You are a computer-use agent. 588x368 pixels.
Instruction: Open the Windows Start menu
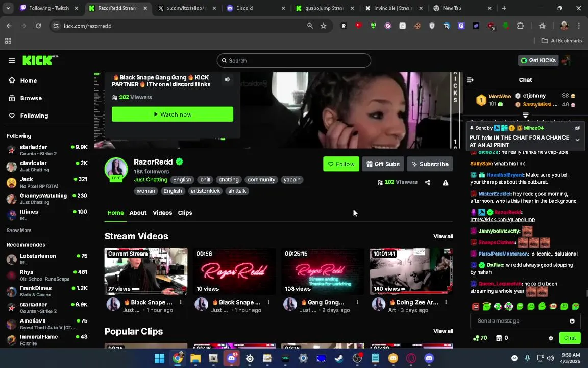(159, 358)
